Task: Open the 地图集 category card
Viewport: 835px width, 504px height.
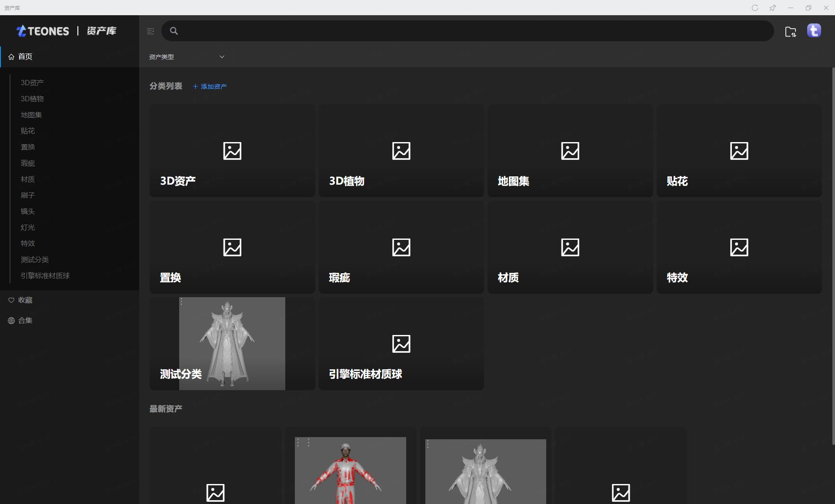Action: 570,151
